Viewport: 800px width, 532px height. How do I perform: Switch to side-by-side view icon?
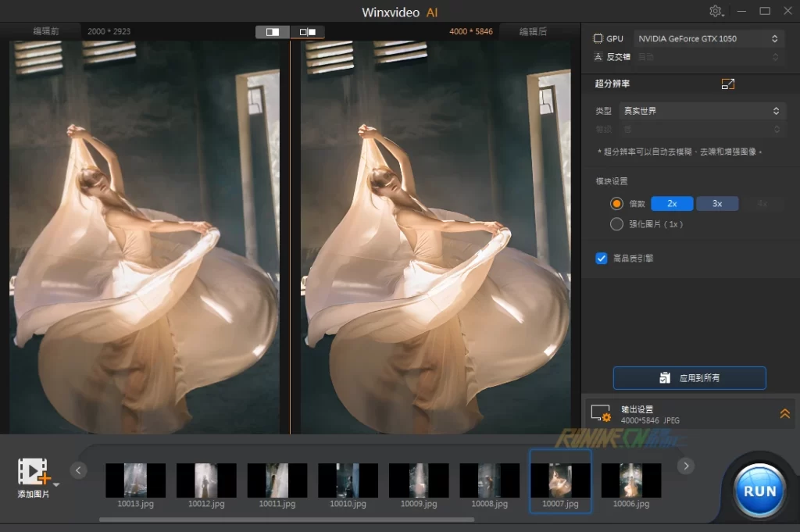pos(308,32)
